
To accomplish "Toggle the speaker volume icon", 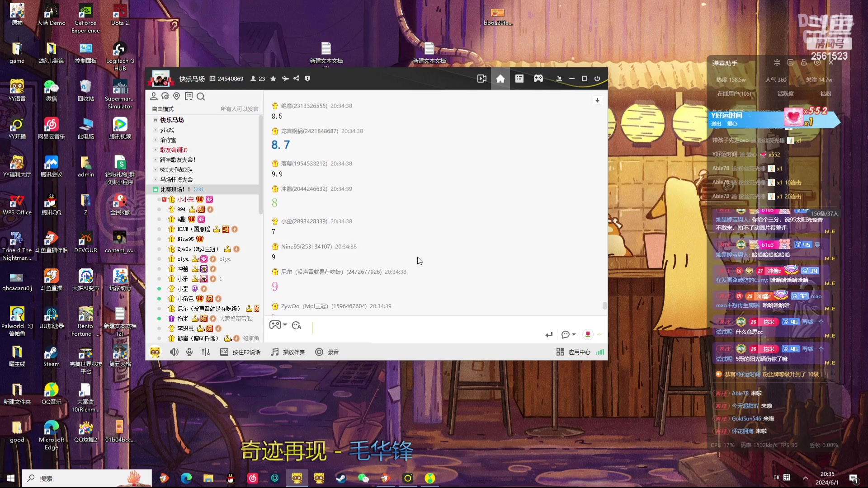I will tap(174, 352).
